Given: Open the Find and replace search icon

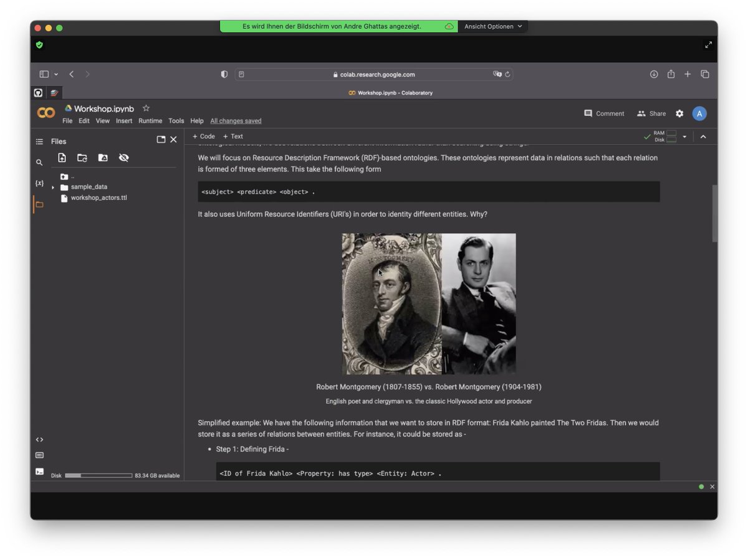Looking at the screenshot, I should [39, 163].
